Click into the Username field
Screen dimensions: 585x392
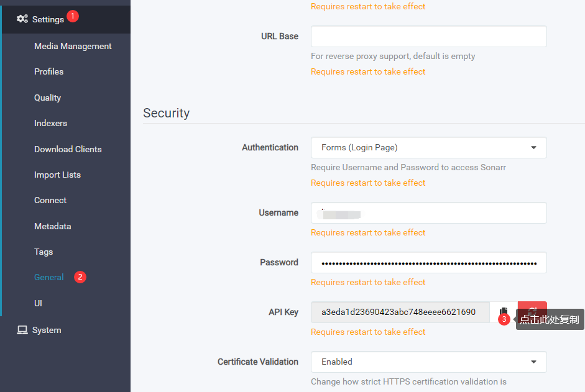[x=429, y=212]
